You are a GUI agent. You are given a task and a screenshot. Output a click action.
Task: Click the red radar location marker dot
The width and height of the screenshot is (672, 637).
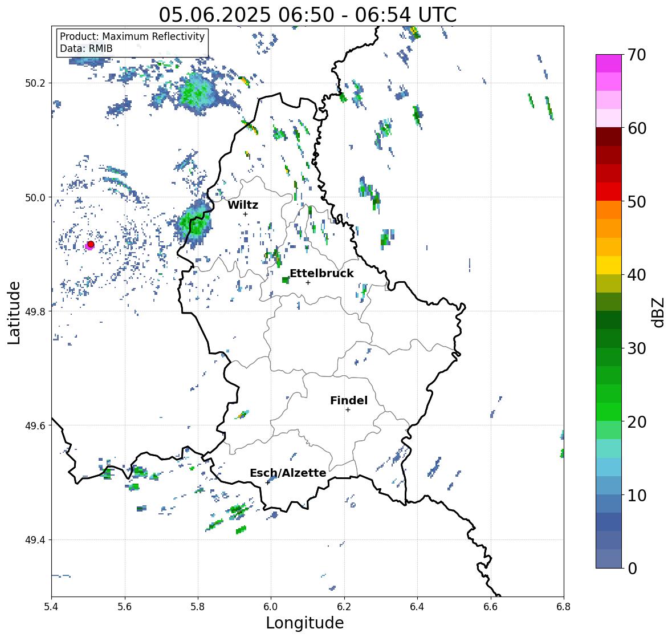point(91,244)
